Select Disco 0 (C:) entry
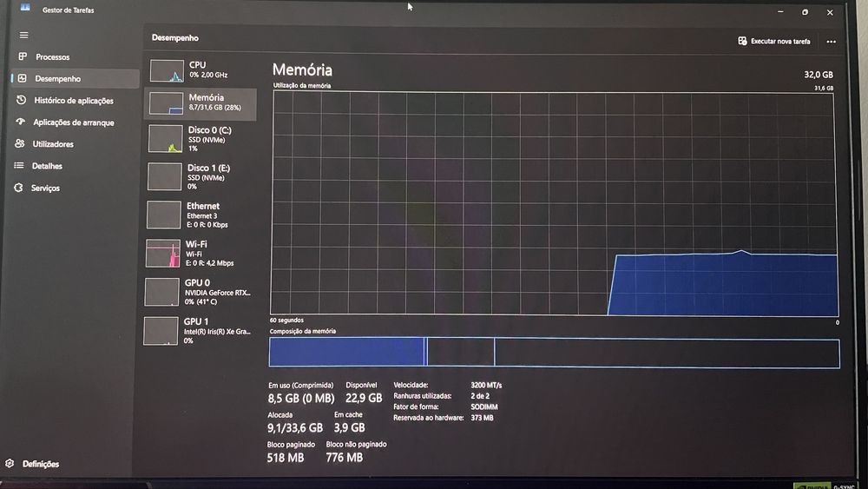Screen dimensions: 868x489 [201, 138]
